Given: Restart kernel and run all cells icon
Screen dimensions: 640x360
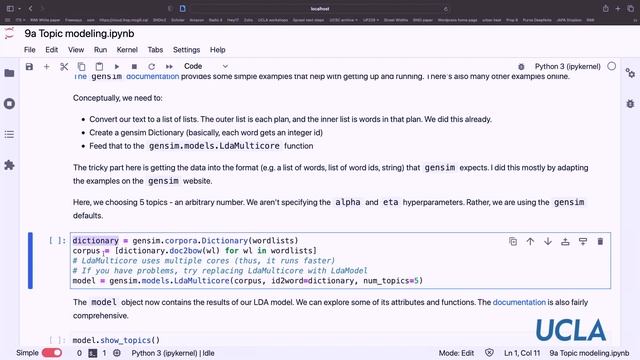Looking at the screenshot, I should pos(169,67).
